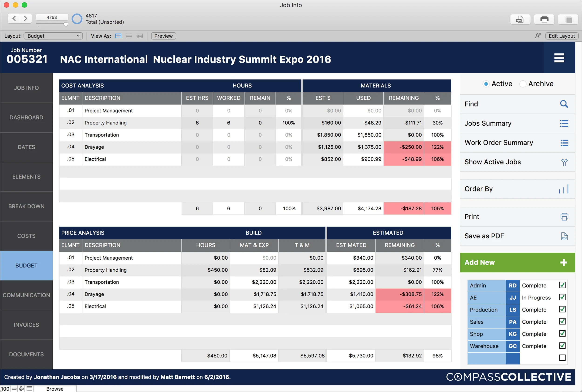Open the Layout dropdown showing Budget
This screenshot has width=582, height=392.
[x=53, y=36]
